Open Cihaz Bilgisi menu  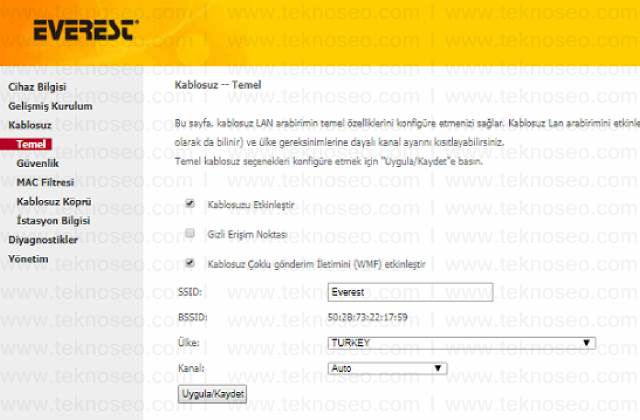click(x=37, y=87)
